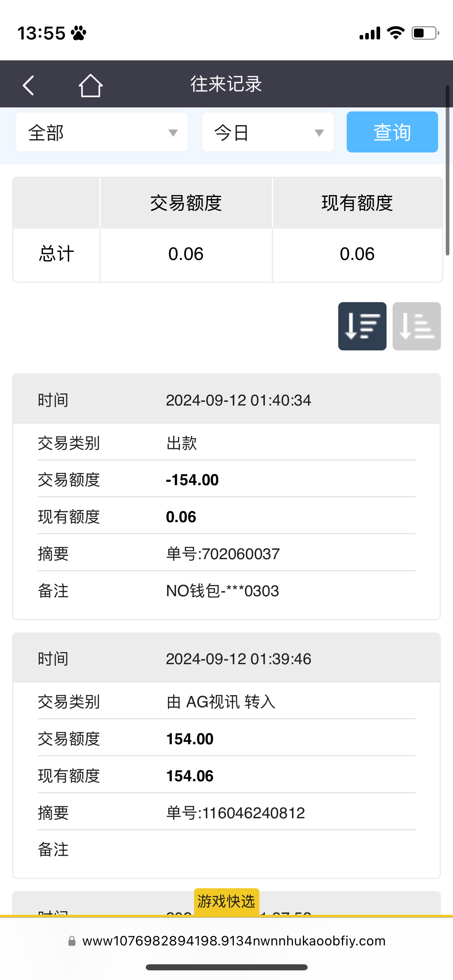Tap order number 单号:702060037
Screen dimensions: 453x980
[223, 554]
